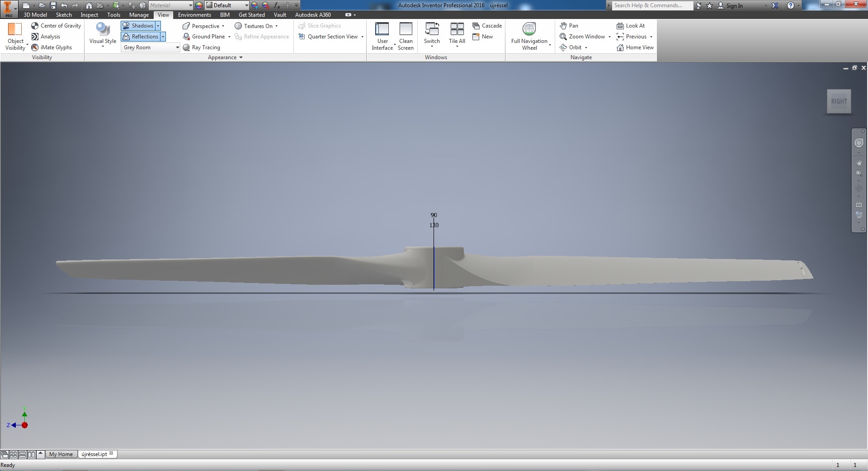The height and width of the screenshot is (471, 868).
Task: Click the navigation bar Pan hand icon
Action: [x=859, y=162]
